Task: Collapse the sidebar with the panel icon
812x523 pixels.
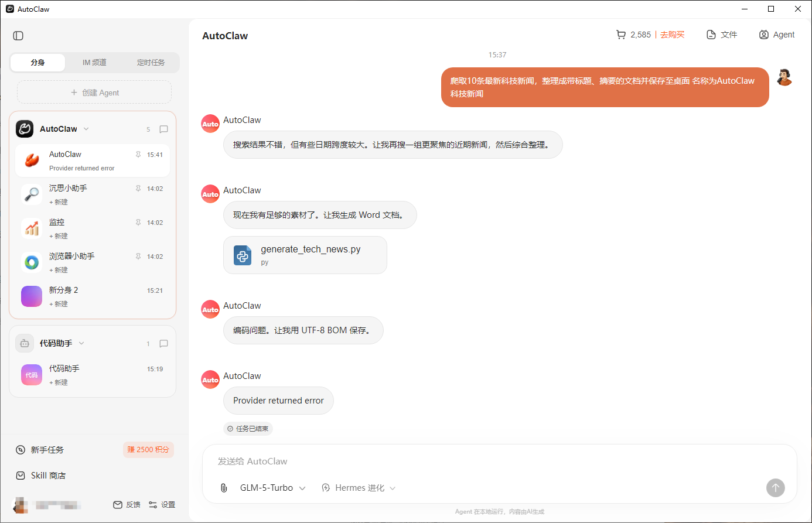Action: (18, 36)
